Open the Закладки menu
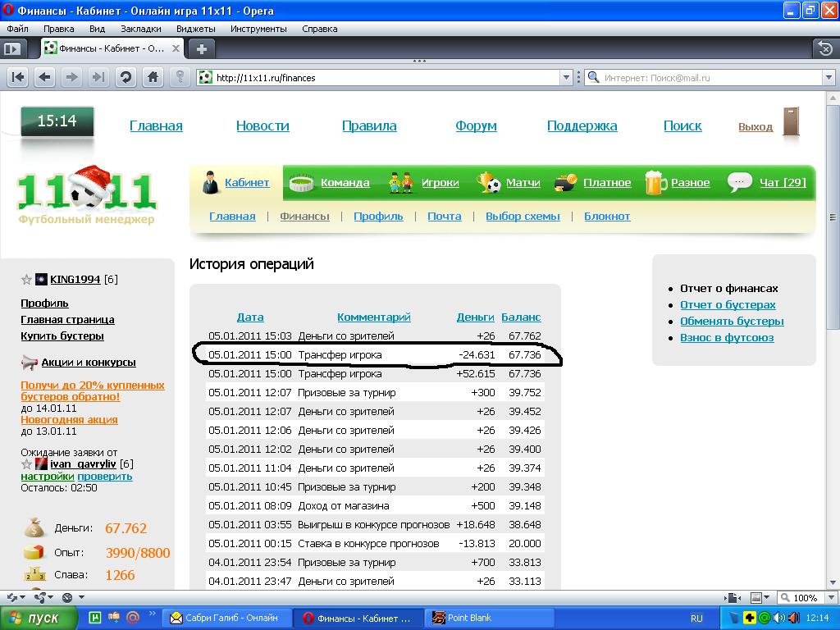The height and width of the screenshot is (630, 840). (135, 29)
